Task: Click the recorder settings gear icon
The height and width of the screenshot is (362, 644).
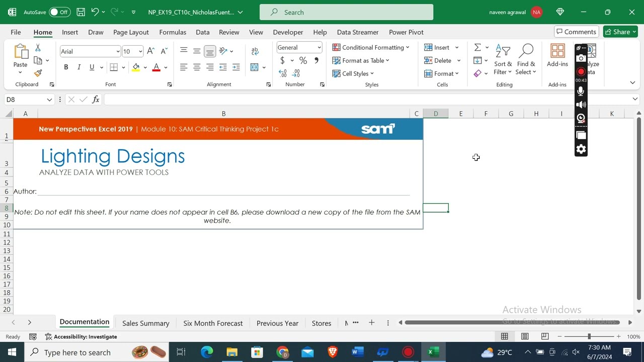Action: (581, 149)
